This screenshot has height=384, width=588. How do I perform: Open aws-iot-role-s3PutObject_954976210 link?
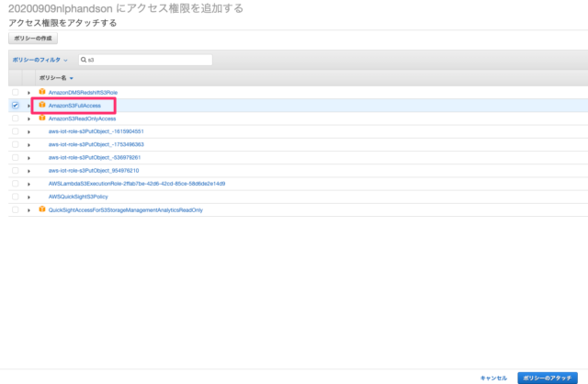94,171
